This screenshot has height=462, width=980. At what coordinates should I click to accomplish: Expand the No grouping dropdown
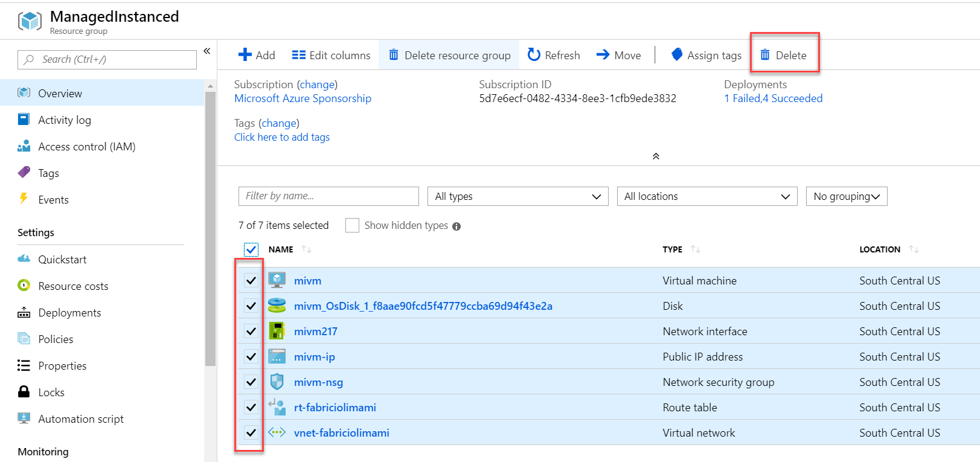click(846, 196)
